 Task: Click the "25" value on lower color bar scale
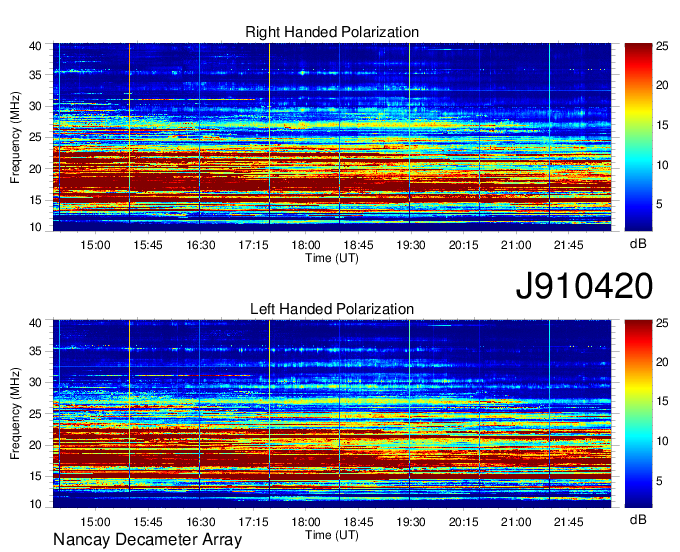coord(662,323)
